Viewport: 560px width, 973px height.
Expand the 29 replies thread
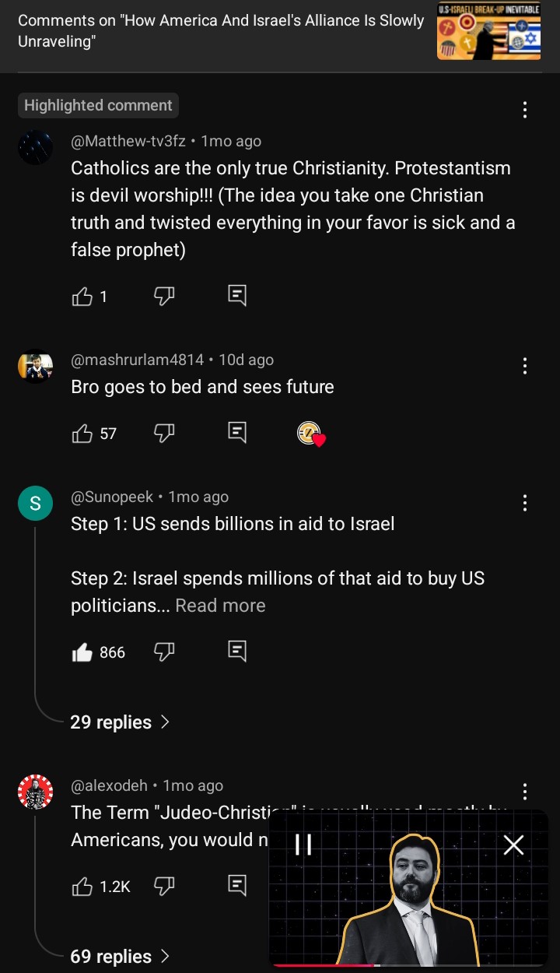pyautogui.click(x=120, y=722)
